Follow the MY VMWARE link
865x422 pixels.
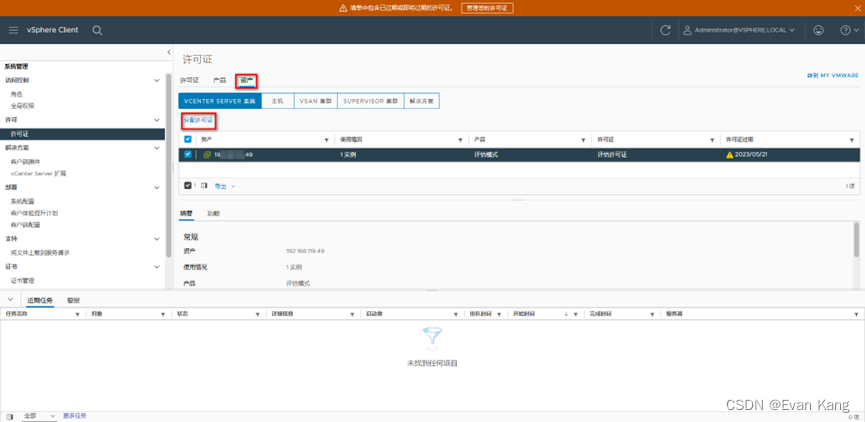832,76
